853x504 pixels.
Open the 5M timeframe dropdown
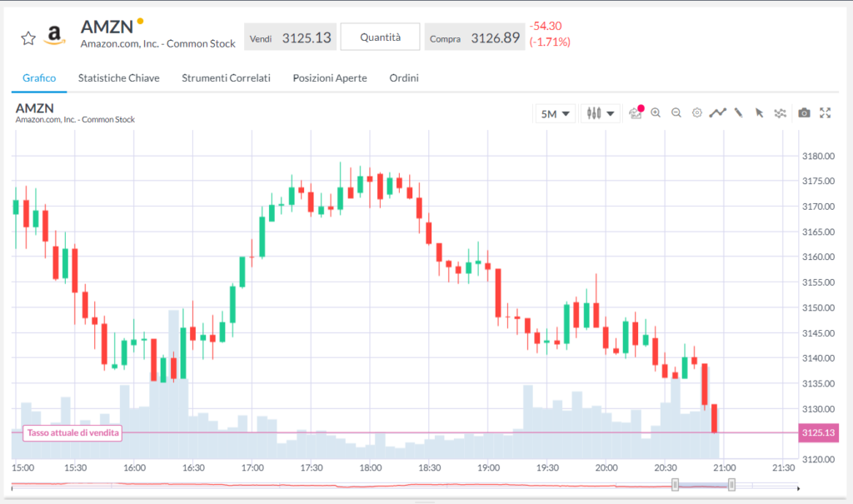[x=555, y=114]
